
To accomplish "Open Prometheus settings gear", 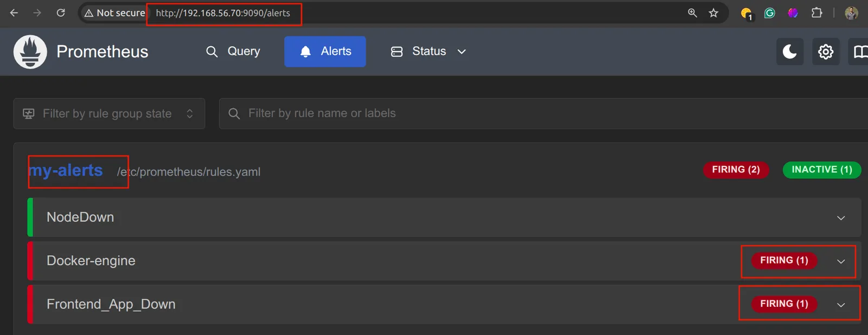I will (x=826, y=51).
